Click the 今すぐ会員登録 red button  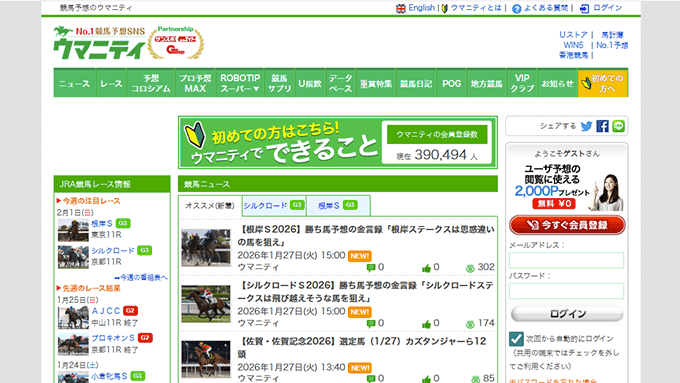pos(567,225)
